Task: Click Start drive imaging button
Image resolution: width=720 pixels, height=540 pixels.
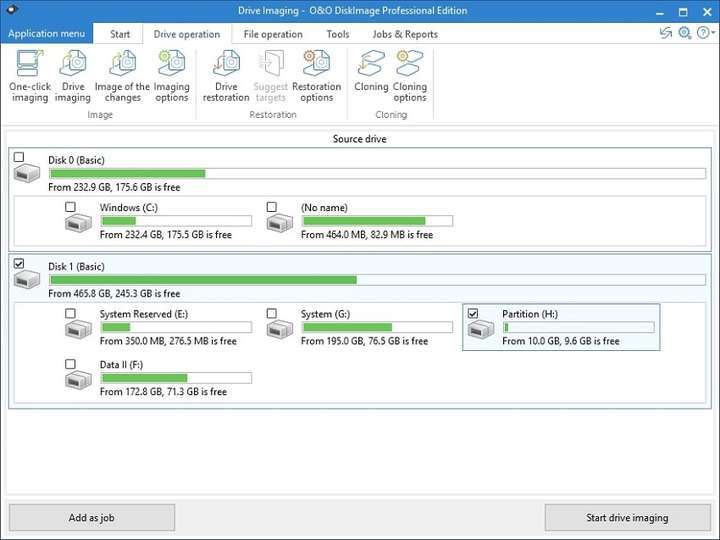Action: [627, 518]
